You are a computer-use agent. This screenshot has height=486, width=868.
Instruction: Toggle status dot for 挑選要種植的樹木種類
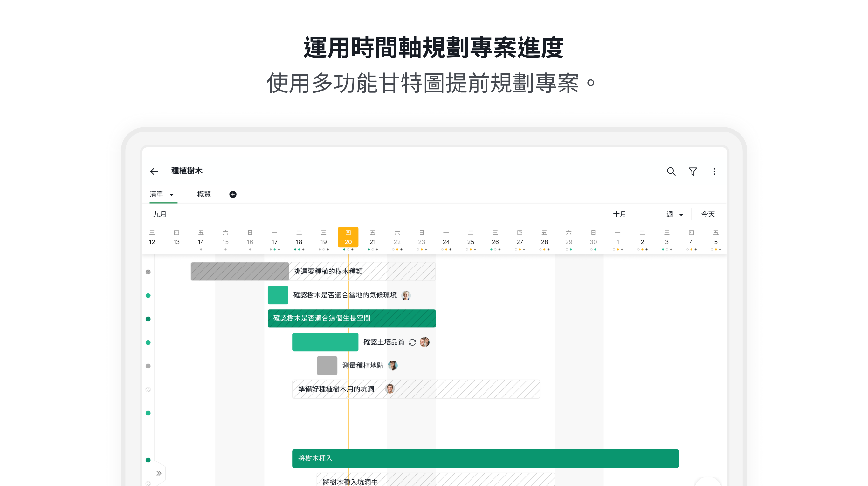coord(148,272)
